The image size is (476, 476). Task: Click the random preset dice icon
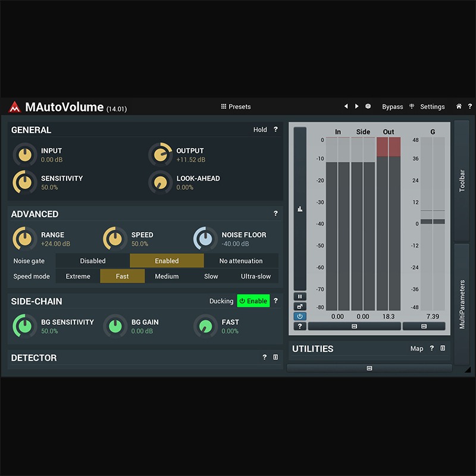[368, 107]
